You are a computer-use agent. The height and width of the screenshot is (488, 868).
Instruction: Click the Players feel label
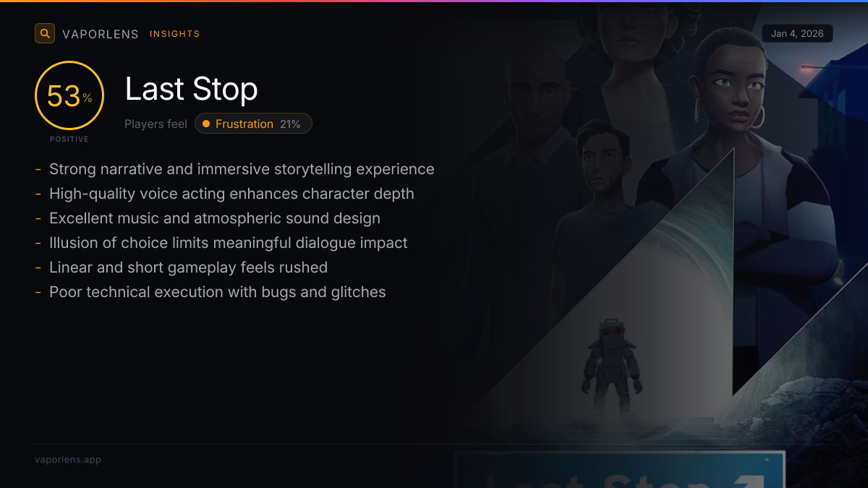click(x=156, y=124)
